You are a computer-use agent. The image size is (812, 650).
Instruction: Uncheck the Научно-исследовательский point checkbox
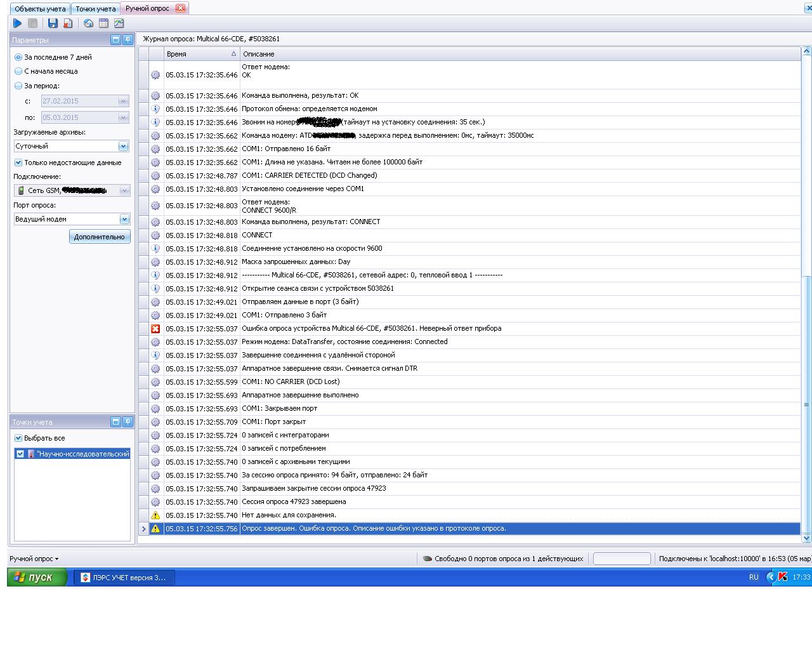tap(20, 454)
